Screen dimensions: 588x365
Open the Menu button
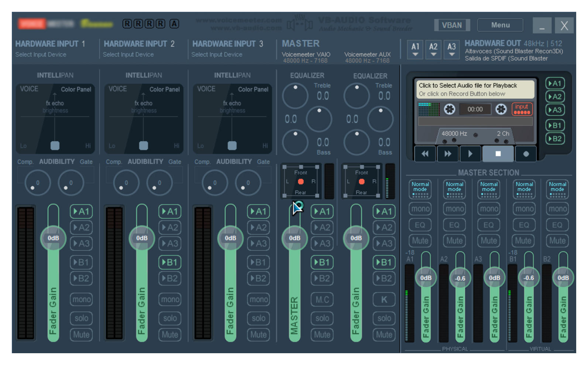[500, 25]
